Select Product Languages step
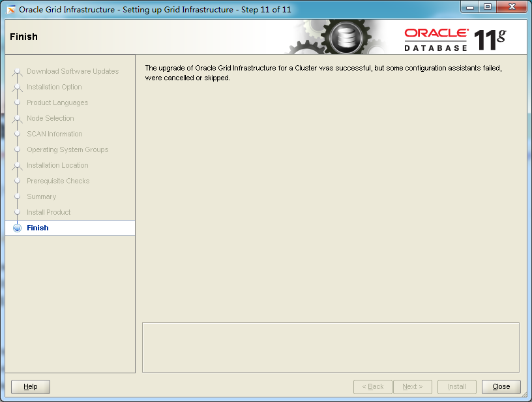This screenshot has width=532, height=402. pyautogui.click(x=57, y=102)
